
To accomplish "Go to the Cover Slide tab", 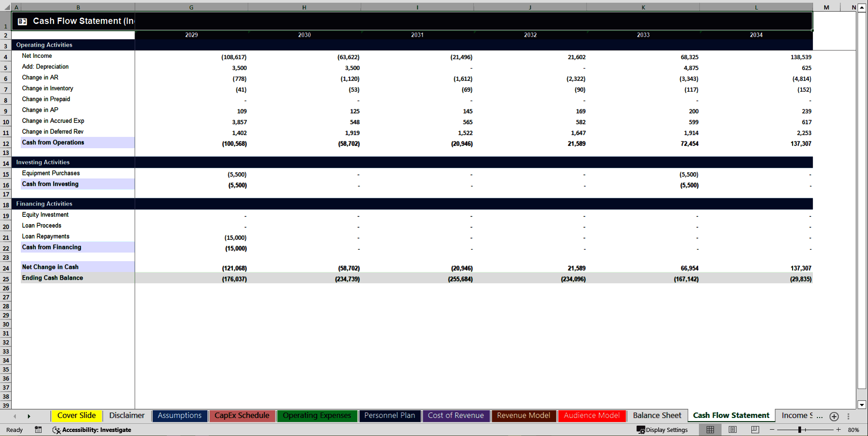I will click(x=76, y=416).
